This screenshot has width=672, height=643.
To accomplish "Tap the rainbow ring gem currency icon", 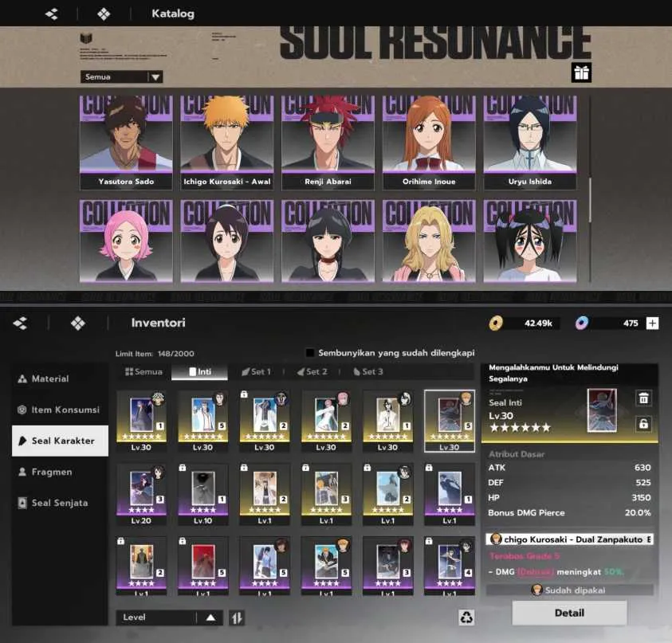I will [x=582, y=323].
